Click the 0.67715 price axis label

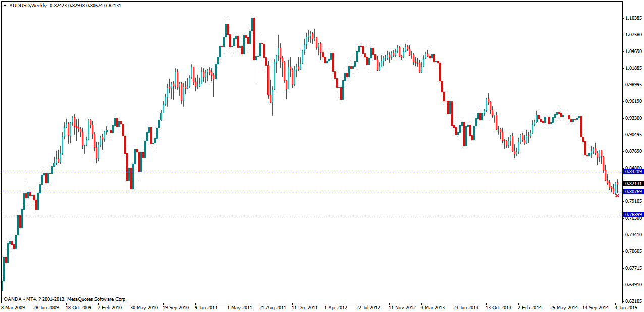click(633, 268)
